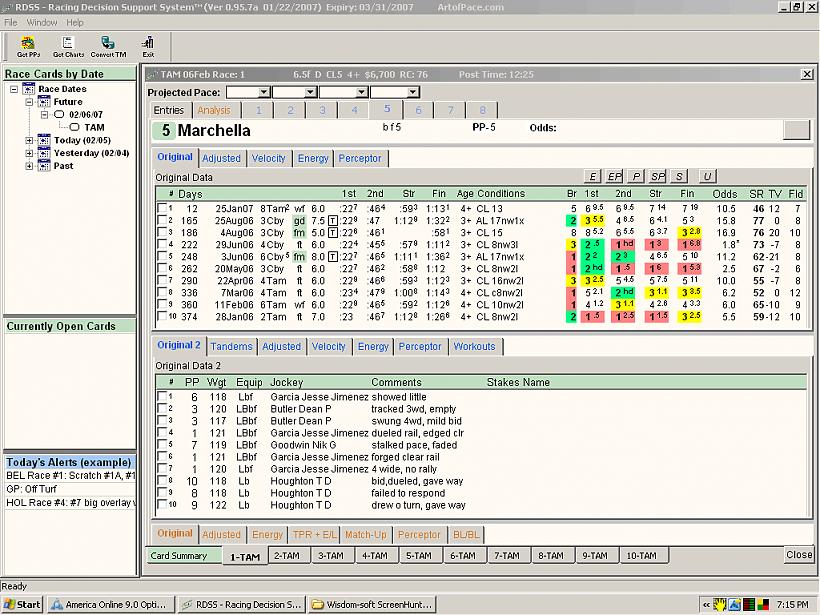Viewport: 820px width, 615px height.
Task: Check the box for pace line 2 (25Aug06)
Action: pyautogui.click(x=163, y=220)
